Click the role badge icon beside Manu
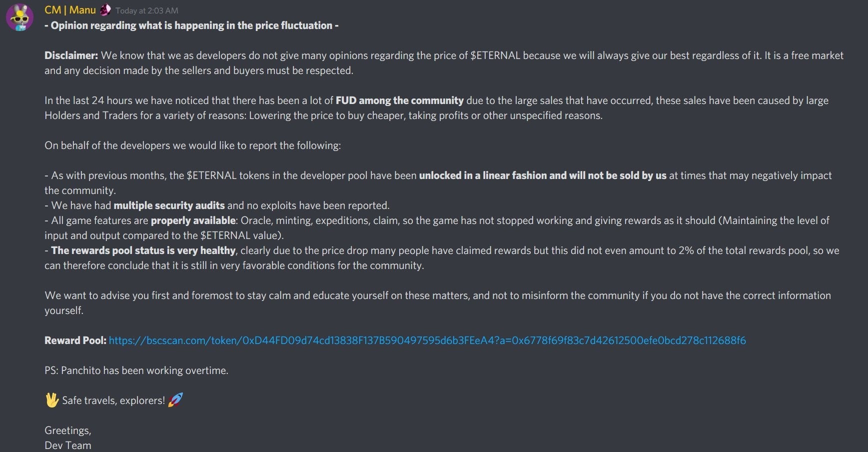This screenshot has width=868, height=452. click(105, 9)
